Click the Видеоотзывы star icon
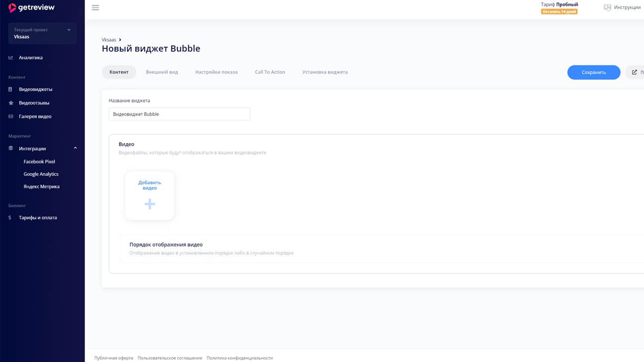Screen dimensions: 644x362 [x=11, y=103]
